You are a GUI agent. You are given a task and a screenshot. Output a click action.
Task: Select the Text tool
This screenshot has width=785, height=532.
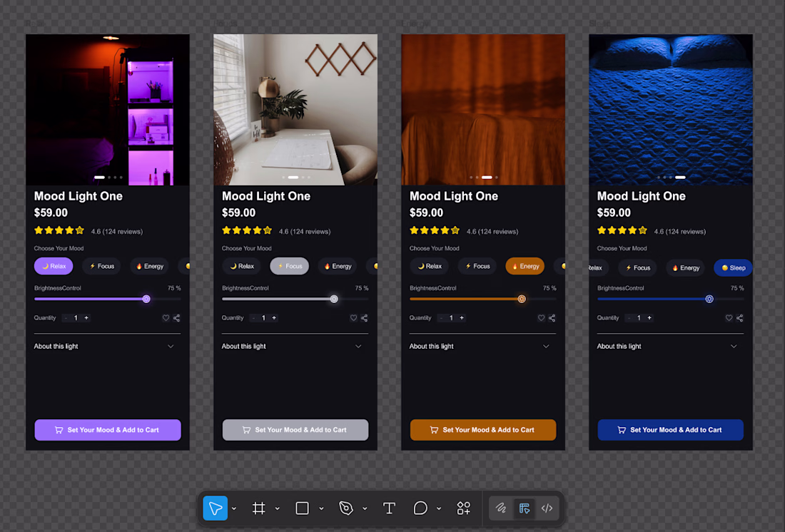click(389, 508)
